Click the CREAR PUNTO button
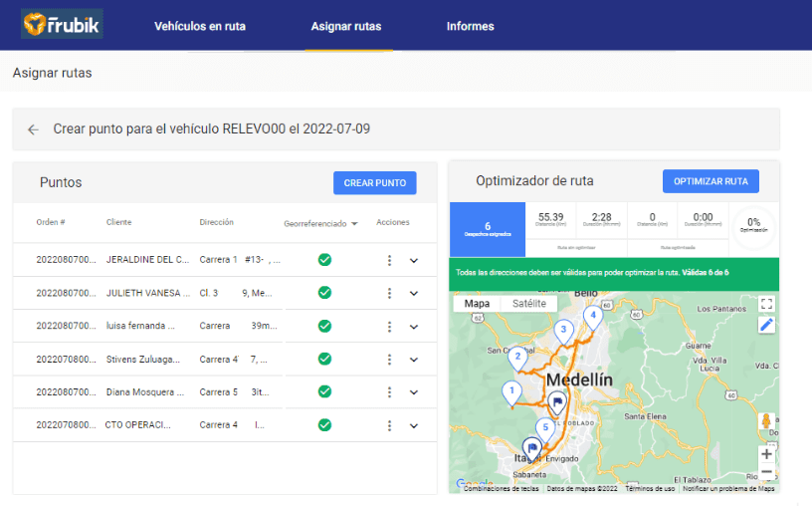This screenshot has height=506, width=812. [374, 183]
